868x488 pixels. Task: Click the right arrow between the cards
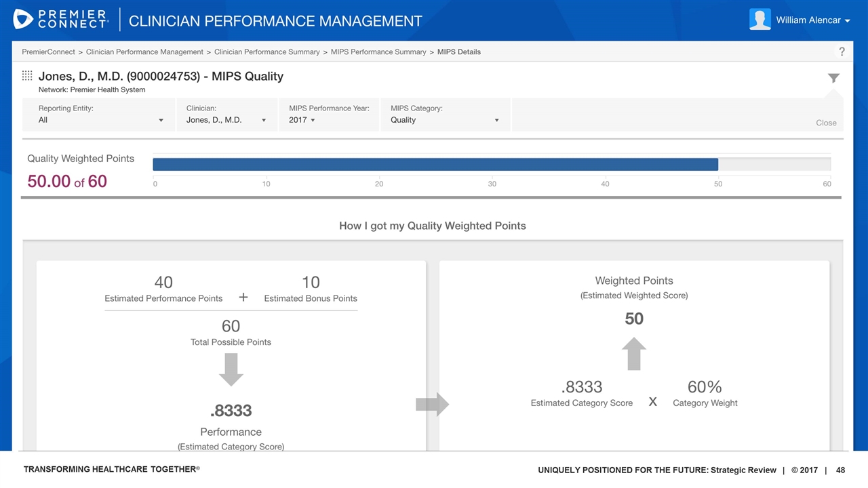point(432,405)
